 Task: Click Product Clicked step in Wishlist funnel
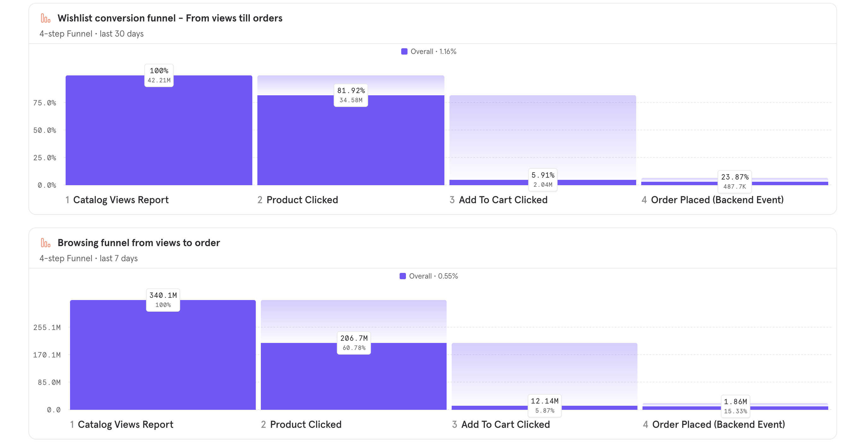coord(302,200)
